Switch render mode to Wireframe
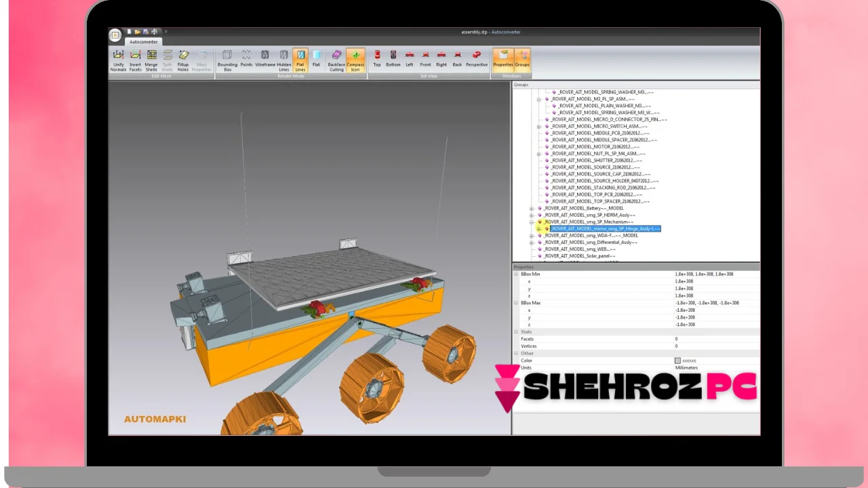 (265, 58)
